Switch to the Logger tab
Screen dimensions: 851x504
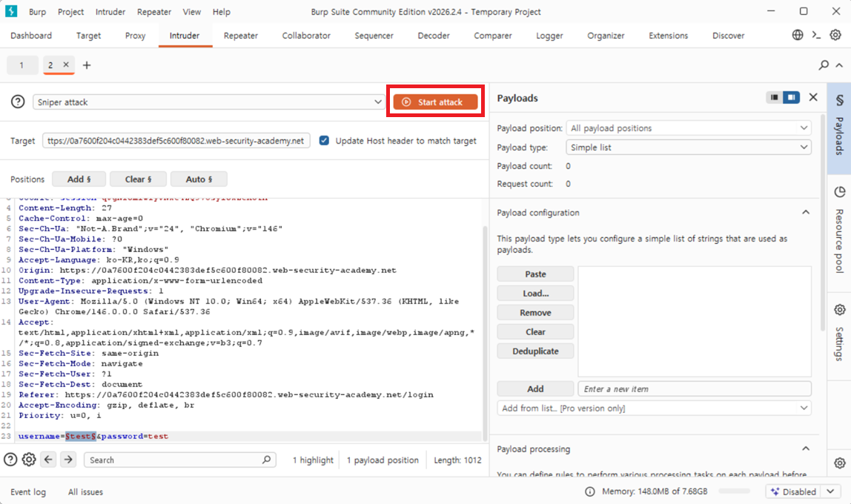click(549, 36)
